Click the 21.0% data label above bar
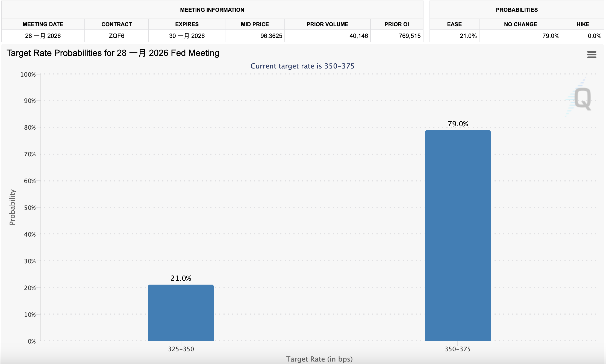The width and height of the screenshot is (606, 364). click(x=181, y=278)
